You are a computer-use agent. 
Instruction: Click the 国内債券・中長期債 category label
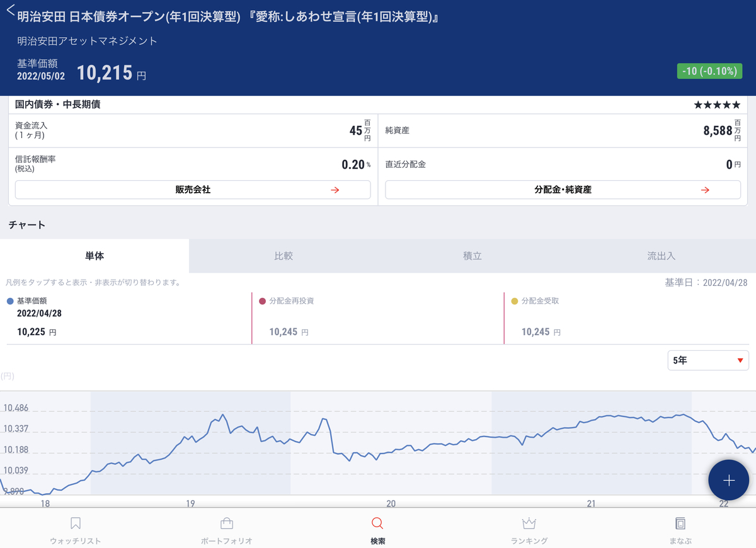(x=57, y=105)
